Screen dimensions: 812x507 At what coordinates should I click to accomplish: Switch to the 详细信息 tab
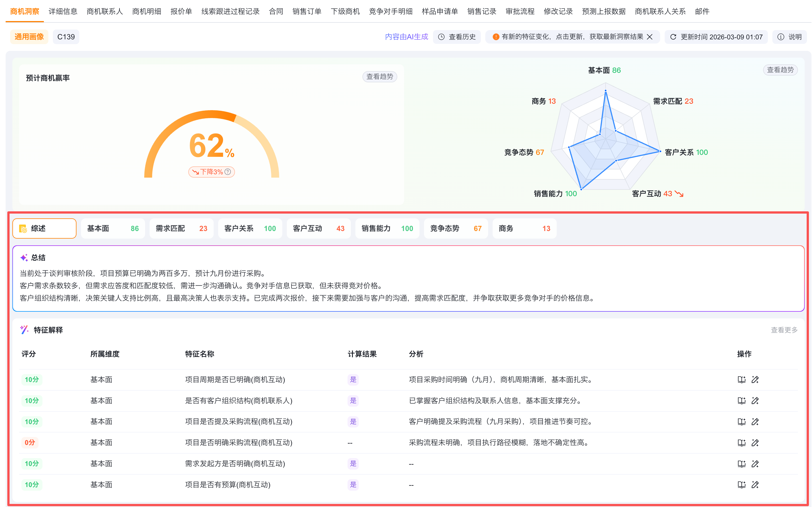(x=63, y=12)
